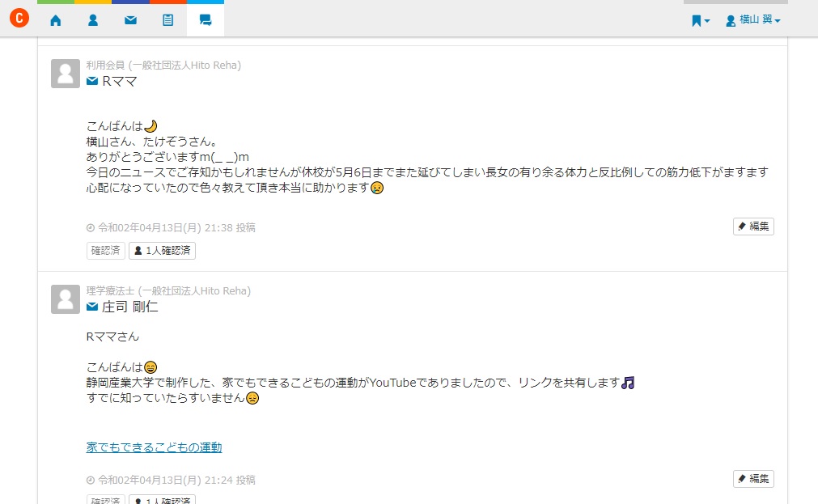This screenshot has width=818, height=504.
Task: Click 確認済 button under Rママ post
Action: [106, 251]
